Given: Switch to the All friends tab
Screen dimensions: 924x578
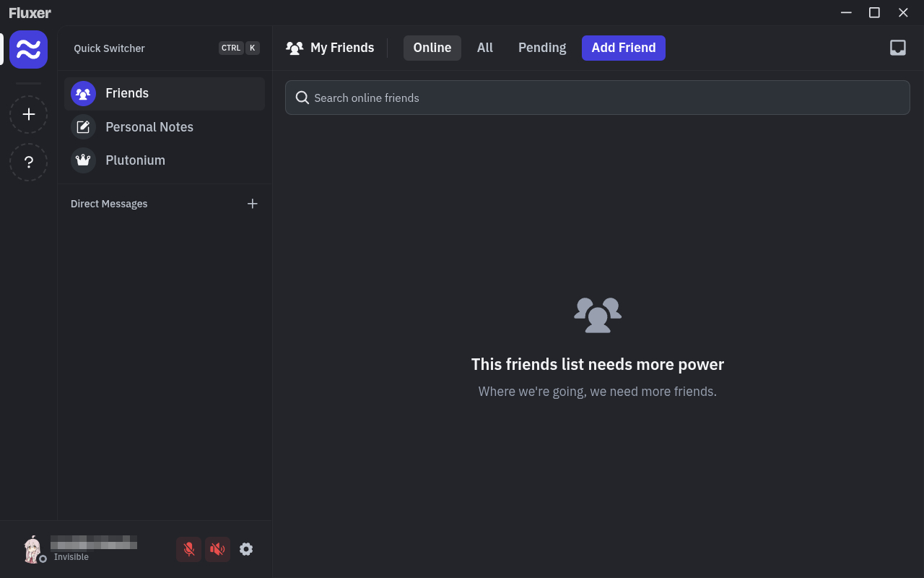Looking at the screenshot, I should click(485, 48).
